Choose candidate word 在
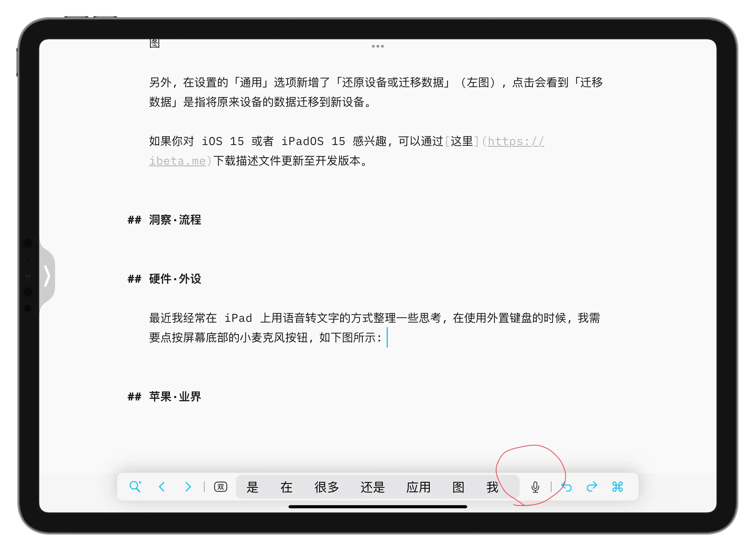Image resolution: width=756 pixels, height=552 pixels. pos(286,487)
